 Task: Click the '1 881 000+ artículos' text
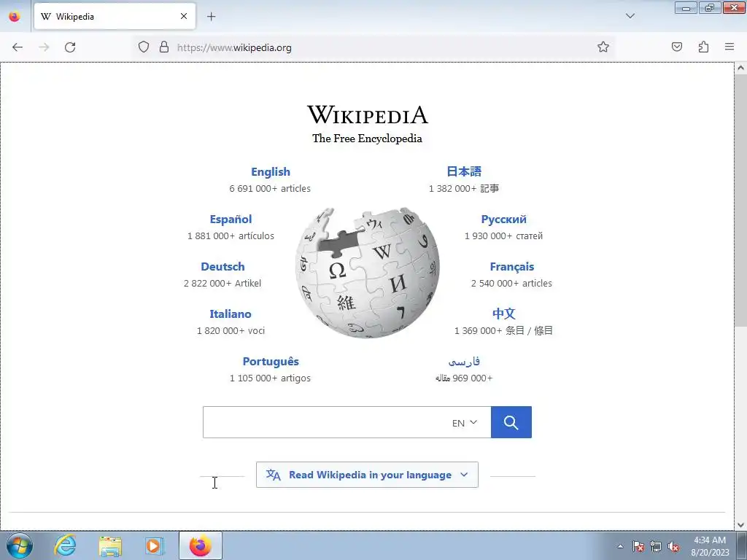coord(231,236)
